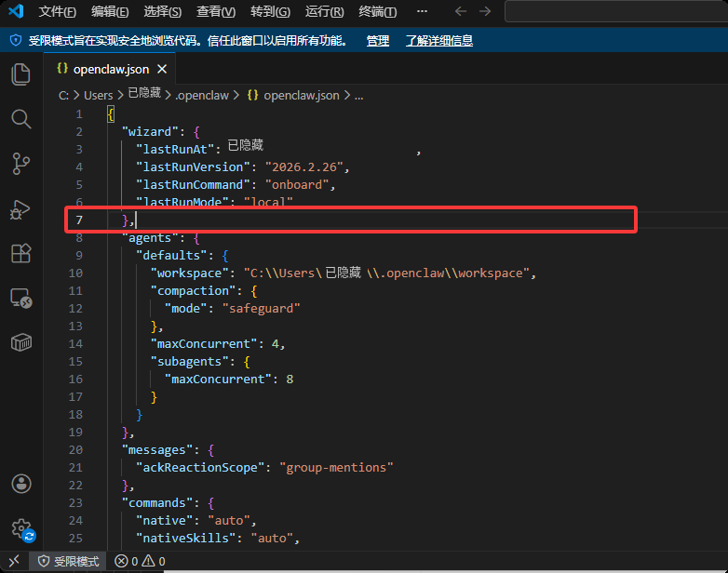Click the "lastRunCommand" key
The width and height of the screenshot is (728, 573).
pos(193,185)
